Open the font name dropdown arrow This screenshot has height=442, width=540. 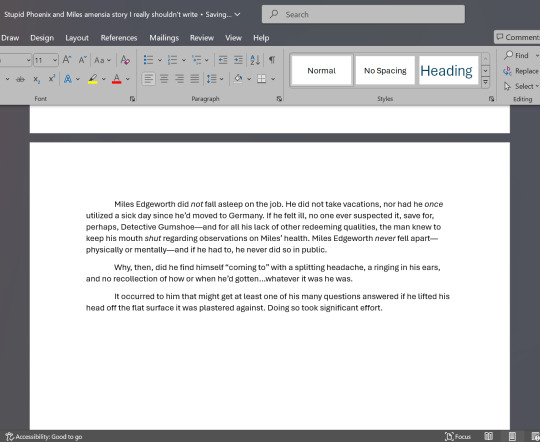(29, 60)
